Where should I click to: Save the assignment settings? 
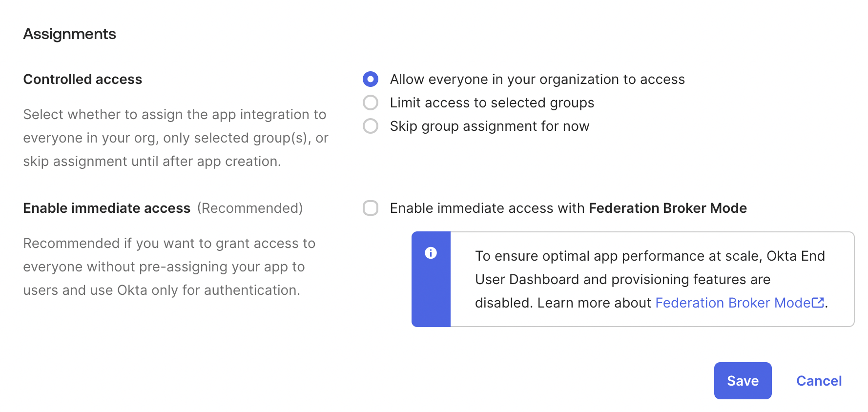pyautogui.click(x=743, y=381)
